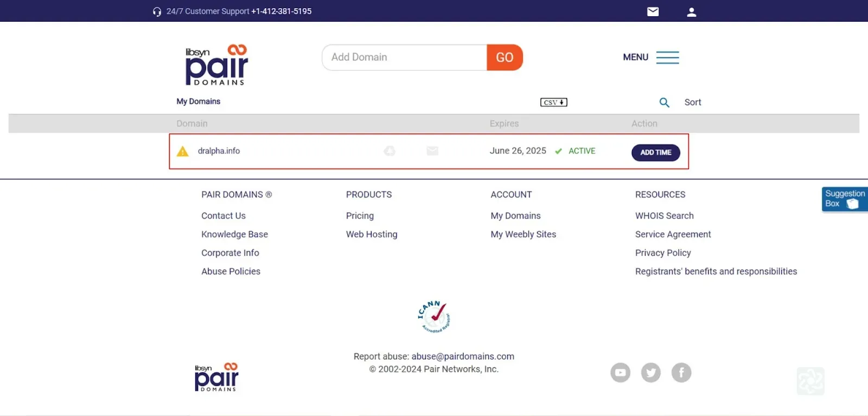
Task: Click the abuse@pairdomains.com email link
Action: pos(463,356)
